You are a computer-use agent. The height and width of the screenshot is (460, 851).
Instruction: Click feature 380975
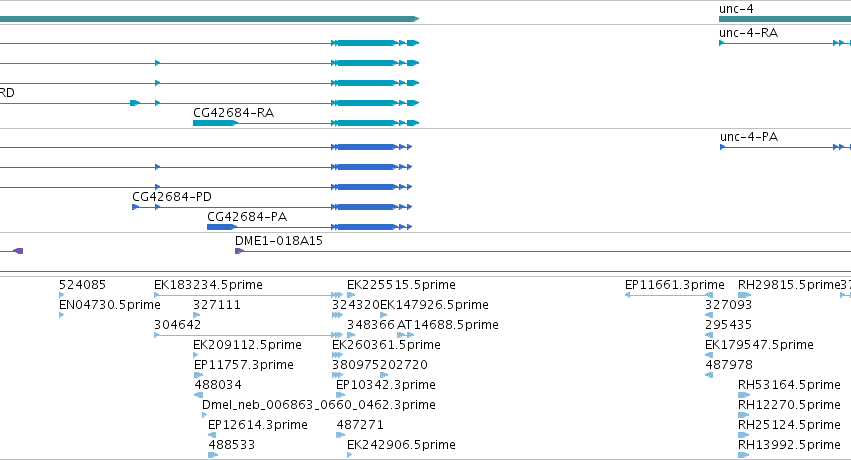point(355,365)
